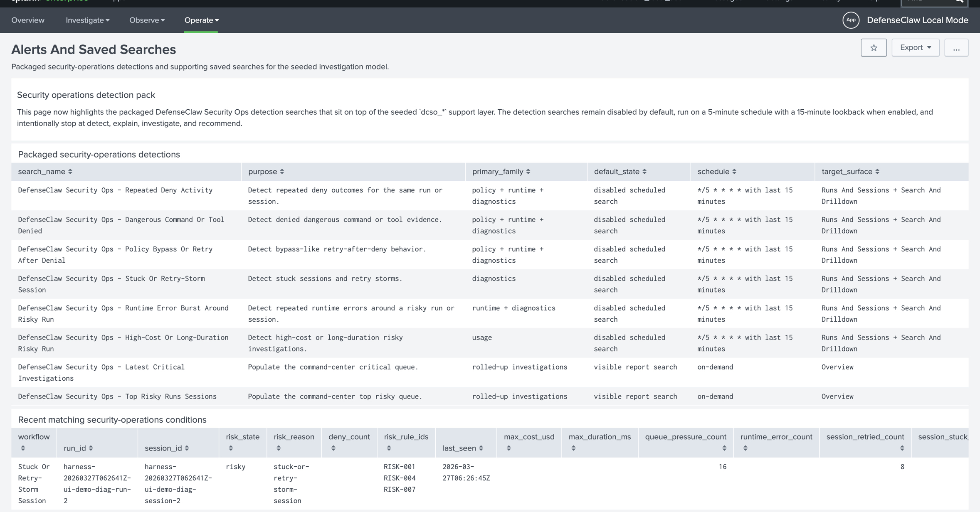Click the Top Risky Runs Sessions row

tap(117, 396)
